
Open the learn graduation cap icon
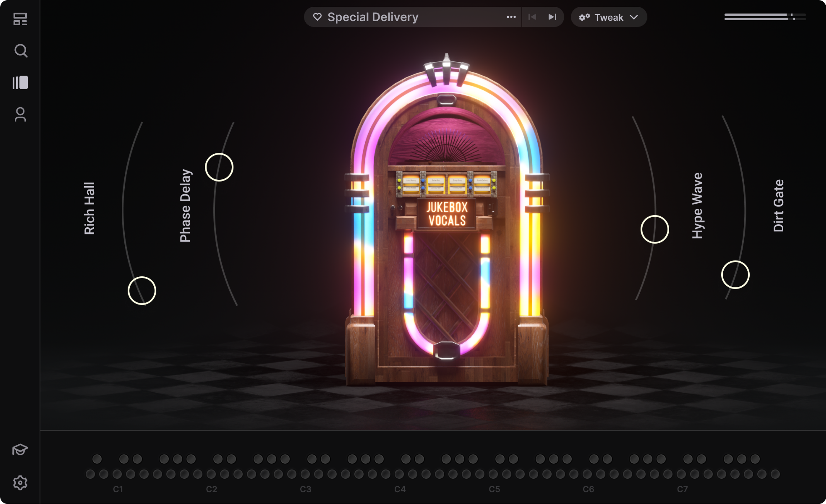[x=20, y=449]
